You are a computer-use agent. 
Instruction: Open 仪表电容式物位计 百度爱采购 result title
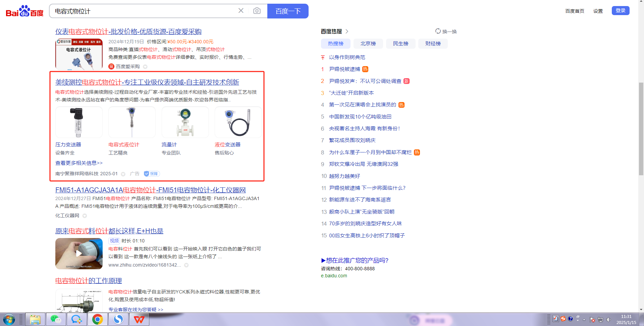[128, 32]
